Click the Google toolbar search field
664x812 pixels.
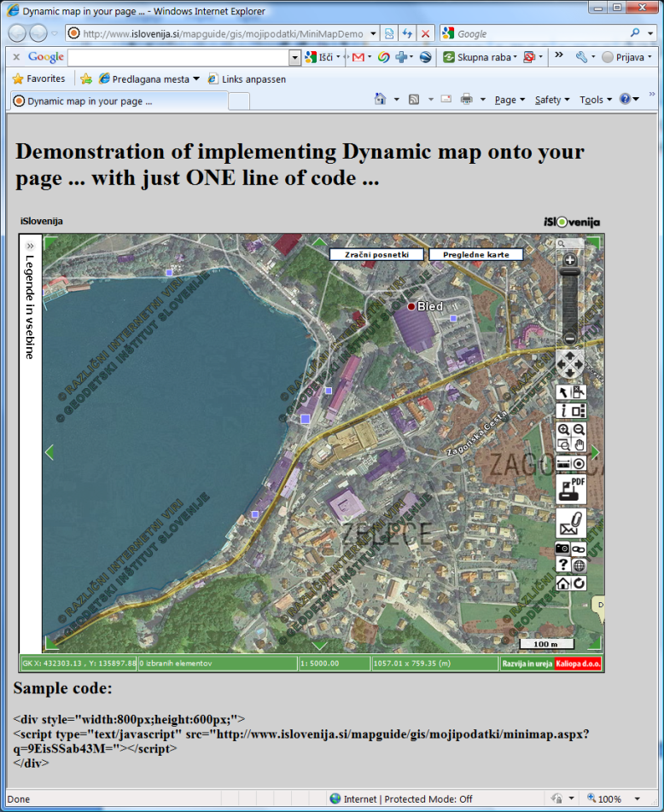point(178,57)
